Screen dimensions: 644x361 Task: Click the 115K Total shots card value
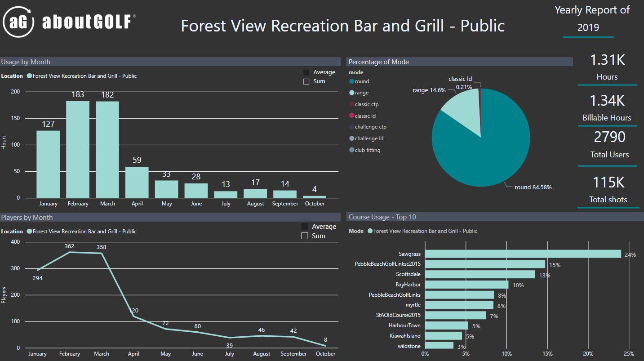tap(608, 183)
